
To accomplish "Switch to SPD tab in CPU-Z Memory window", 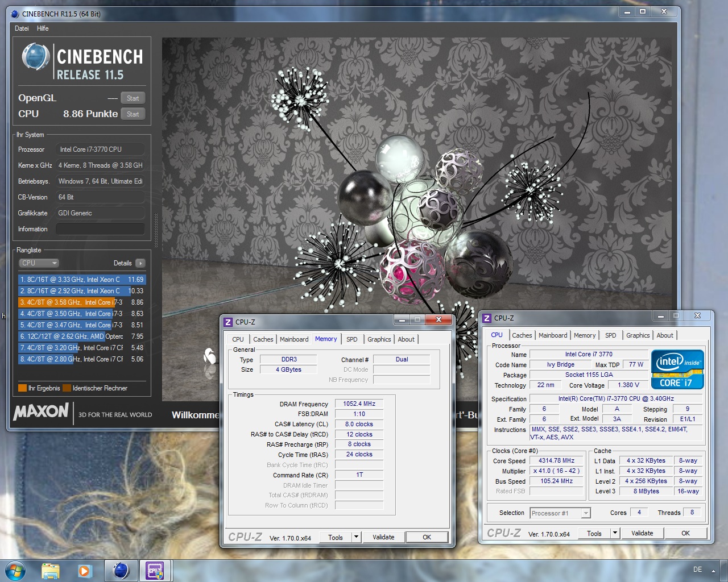I will pyautogui.click(x=352, y=339).
